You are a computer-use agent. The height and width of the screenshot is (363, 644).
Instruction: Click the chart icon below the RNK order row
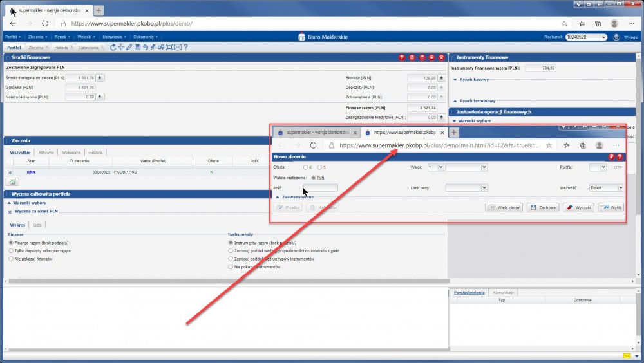13,182
